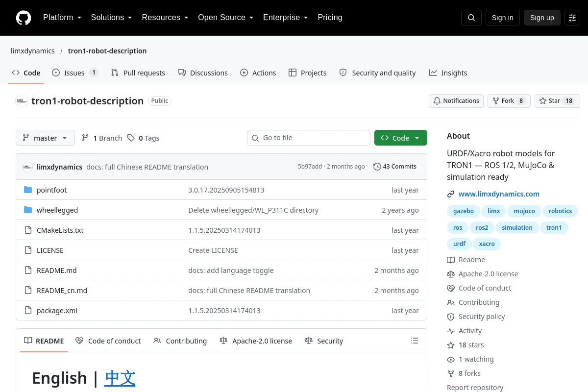The height and width of the screenshot is (392, 588).
Task: Open the Pricing link in header
Action: pos(330,18)
